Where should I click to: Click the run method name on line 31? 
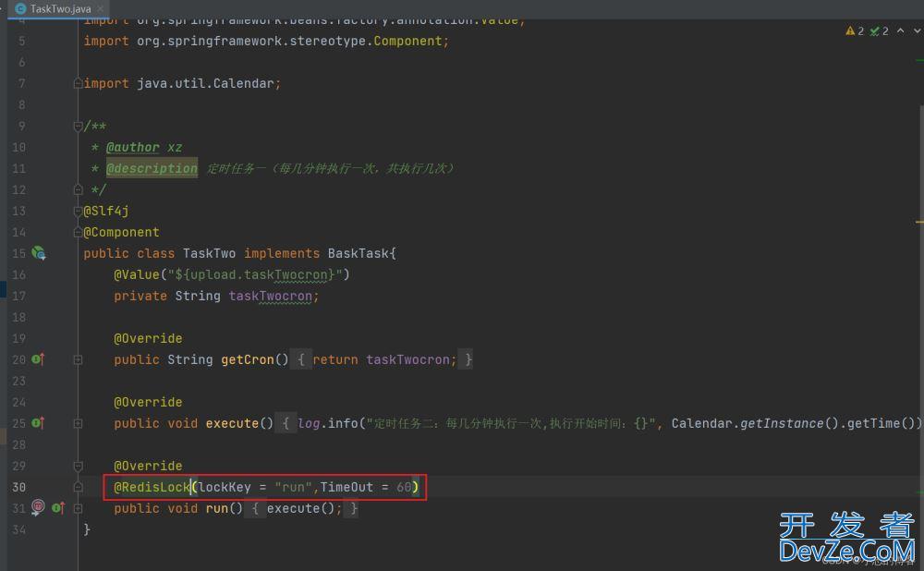[x=217, y=508]
